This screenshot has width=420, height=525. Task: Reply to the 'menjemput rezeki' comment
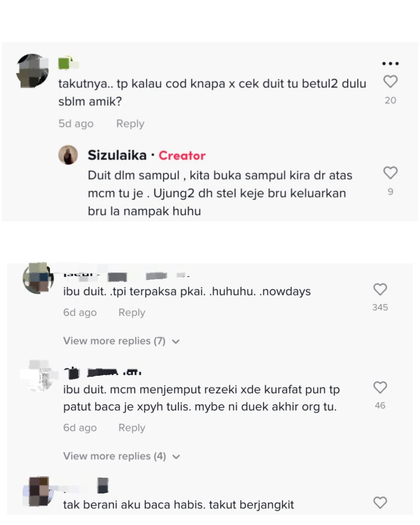tap(132, 428)
